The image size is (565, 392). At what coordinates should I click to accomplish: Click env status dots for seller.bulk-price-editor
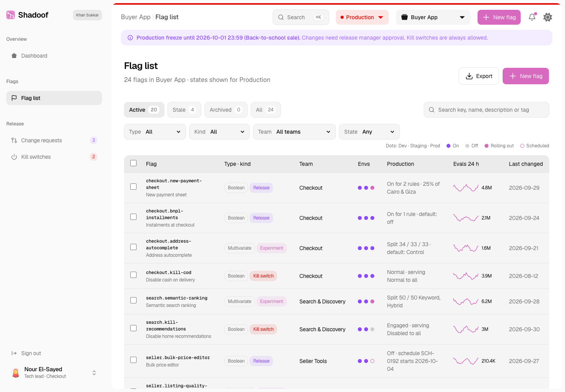click(x=366, y=361)
